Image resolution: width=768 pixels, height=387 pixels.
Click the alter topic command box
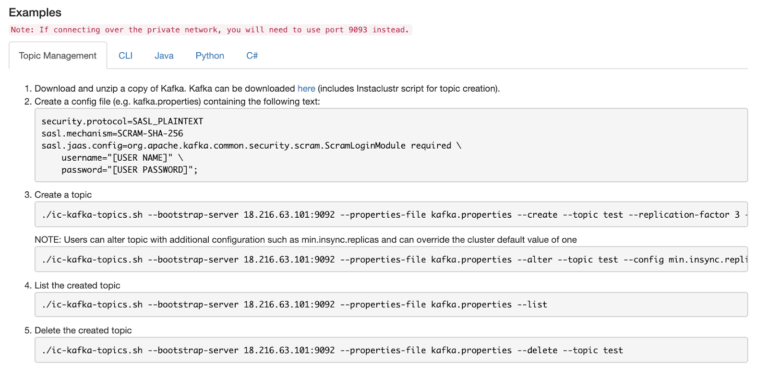[391, 259]
